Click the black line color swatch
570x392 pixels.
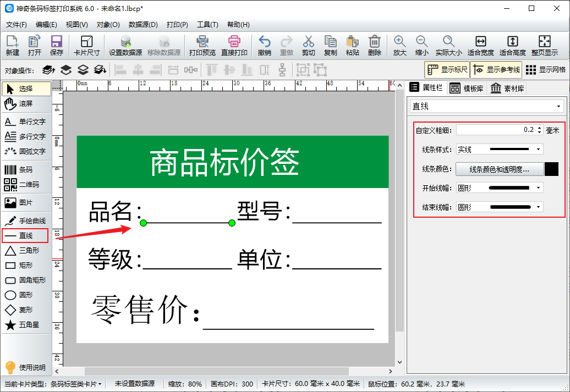(551, 169)
